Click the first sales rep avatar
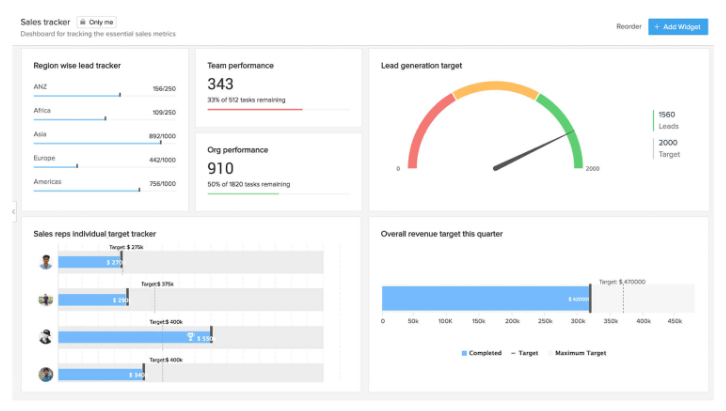This screenshot has height=411, width=726. coord(45,262)
